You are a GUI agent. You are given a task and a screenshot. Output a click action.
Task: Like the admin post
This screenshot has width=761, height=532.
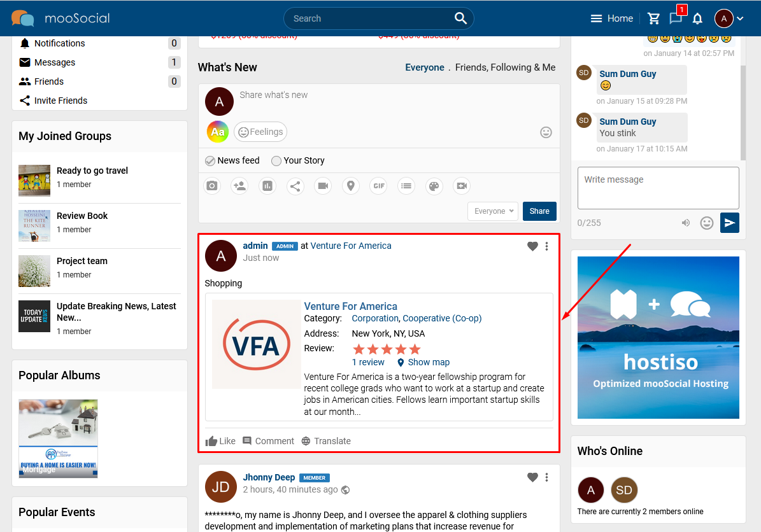tap(220, 441)
